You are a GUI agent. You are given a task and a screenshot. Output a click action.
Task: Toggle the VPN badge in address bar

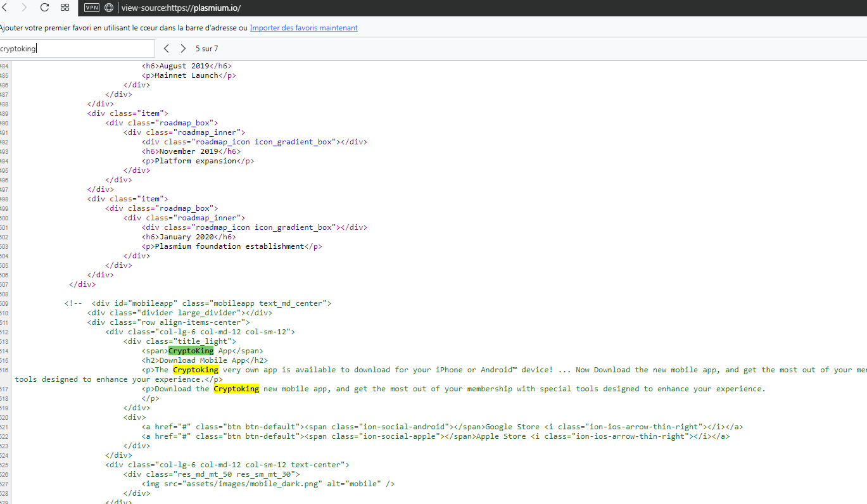click(x=92, y=8)
